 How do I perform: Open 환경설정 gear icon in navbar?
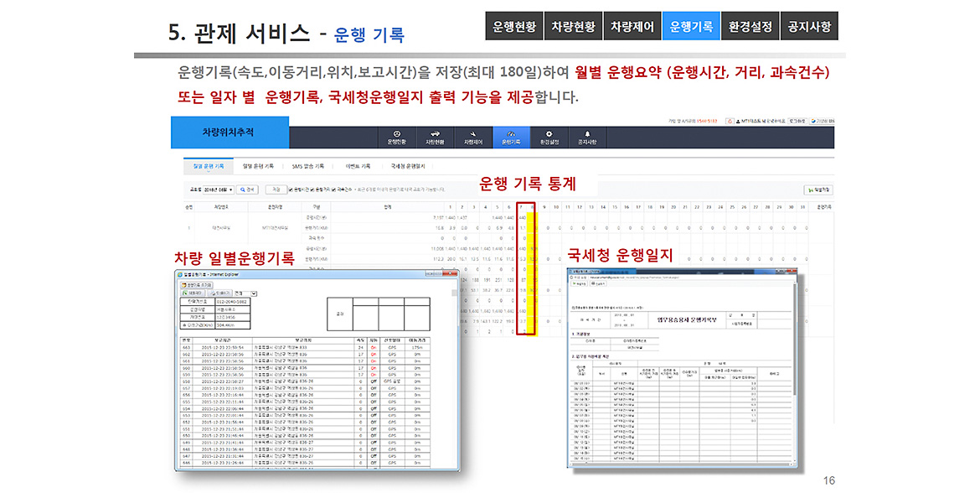549,134
